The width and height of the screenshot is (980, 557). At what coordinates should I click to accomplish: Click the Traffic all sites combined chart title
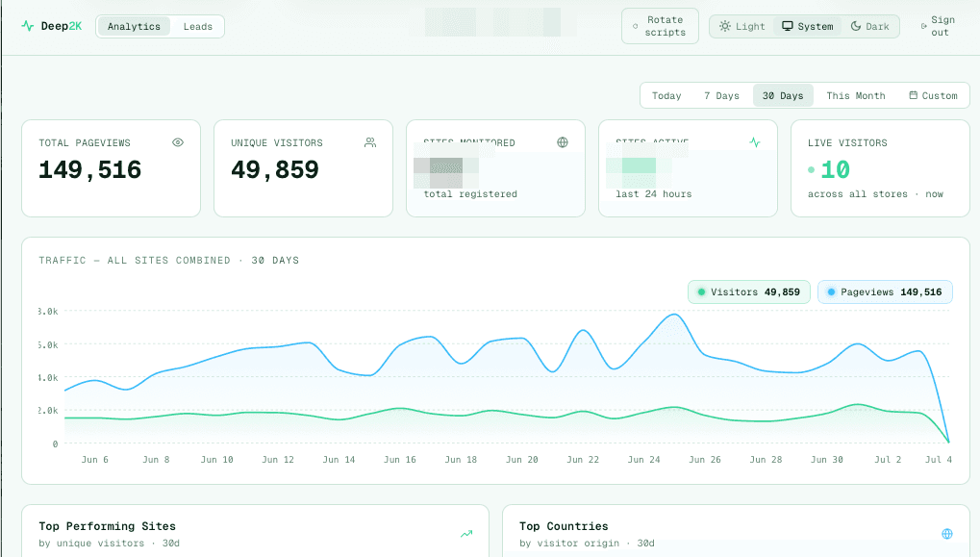pyautogui.click(x=168, y=260)
